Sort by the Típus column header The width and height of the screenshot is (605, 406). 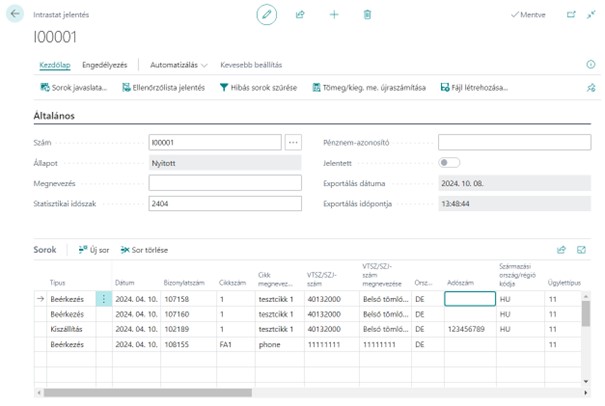57,283
